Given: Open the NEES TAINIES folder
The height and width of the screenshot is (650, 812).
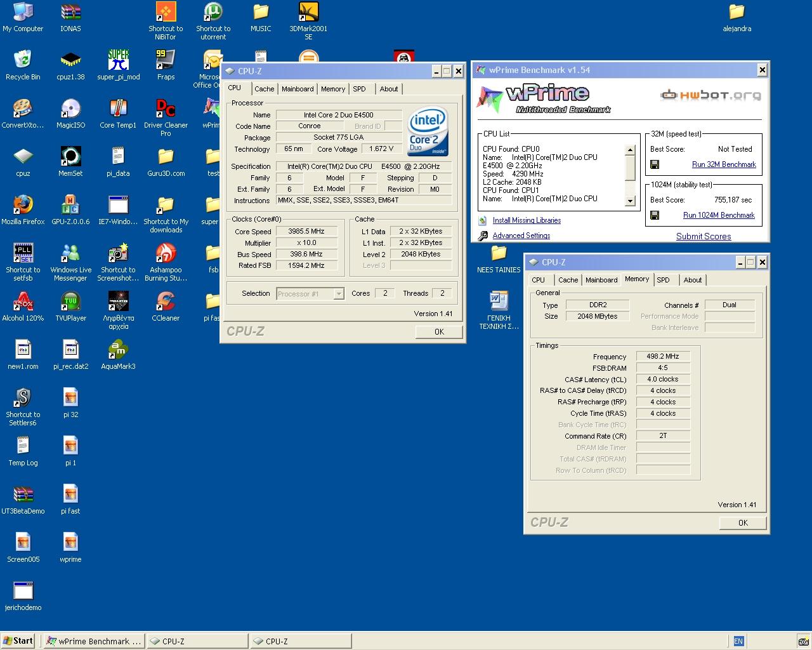Looking at the screenshot, I should click(499, 259).
